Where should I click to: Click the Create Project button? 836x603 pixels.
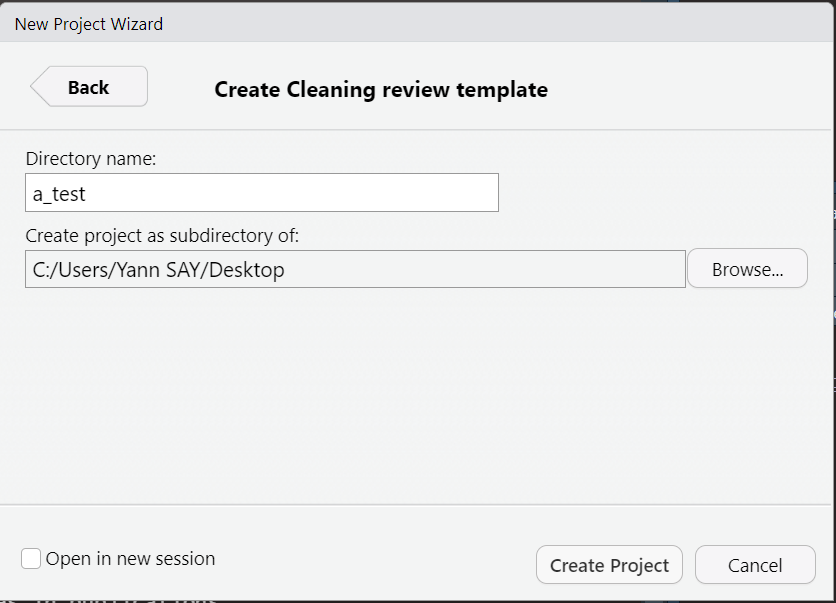pyautogui.click(x=609, y=565)
